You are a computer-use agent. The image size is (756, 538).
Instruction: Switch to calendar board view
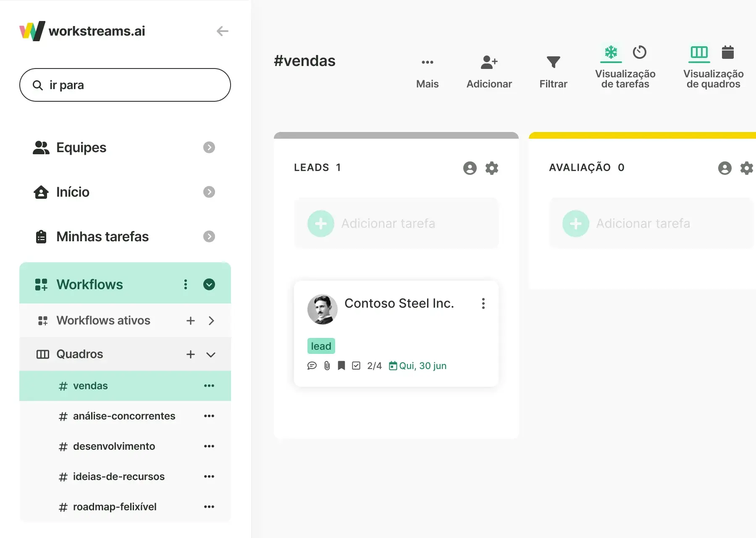point(727,53)
